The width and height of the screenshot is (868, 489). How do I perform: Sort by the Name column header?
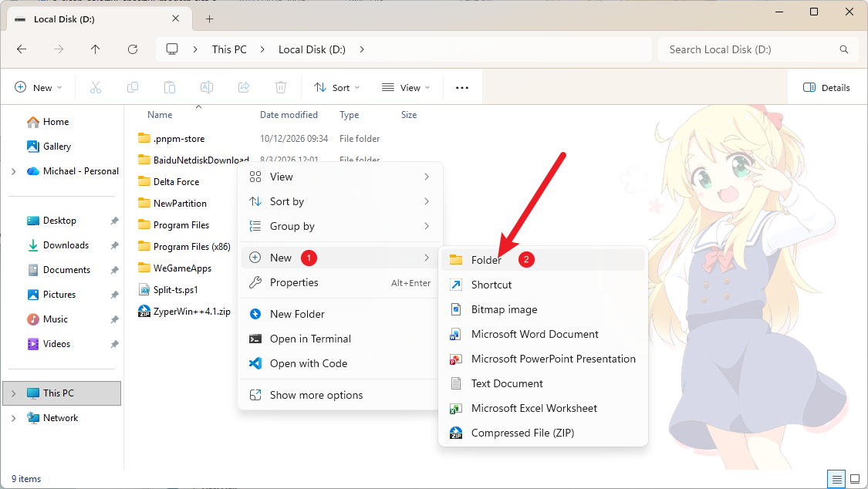tap(160, 115)
